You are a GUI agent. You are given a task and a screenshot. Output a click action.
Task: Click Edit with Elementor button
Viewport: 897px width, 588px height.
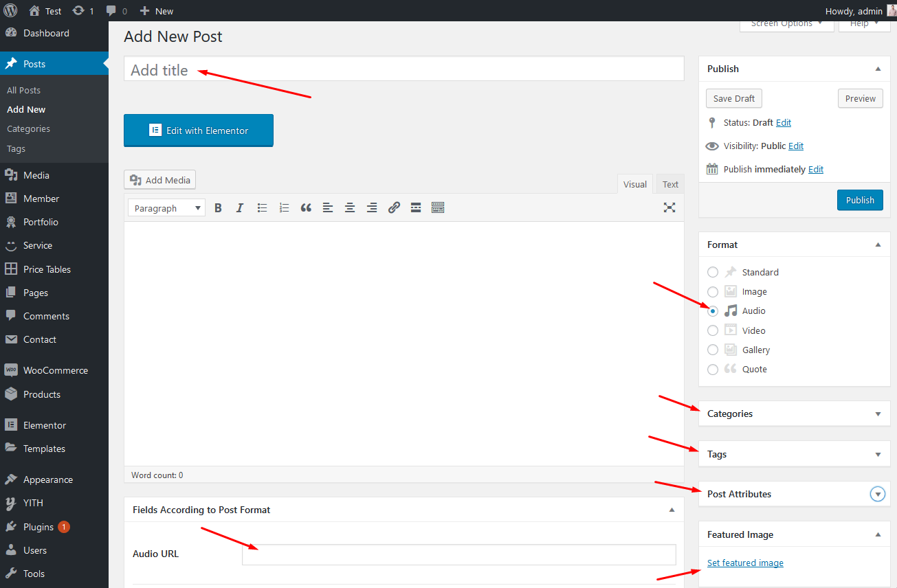[199, 131]
